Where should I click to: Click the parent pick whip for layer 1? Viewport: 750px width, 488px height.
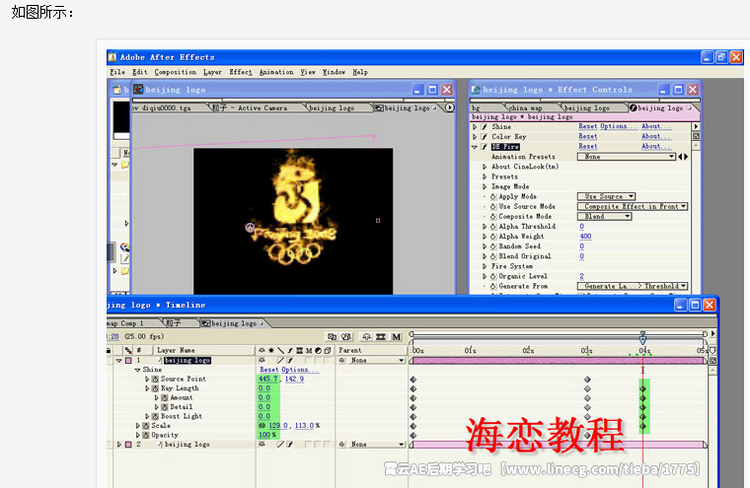pyautogui.click(x=342, y=360)
